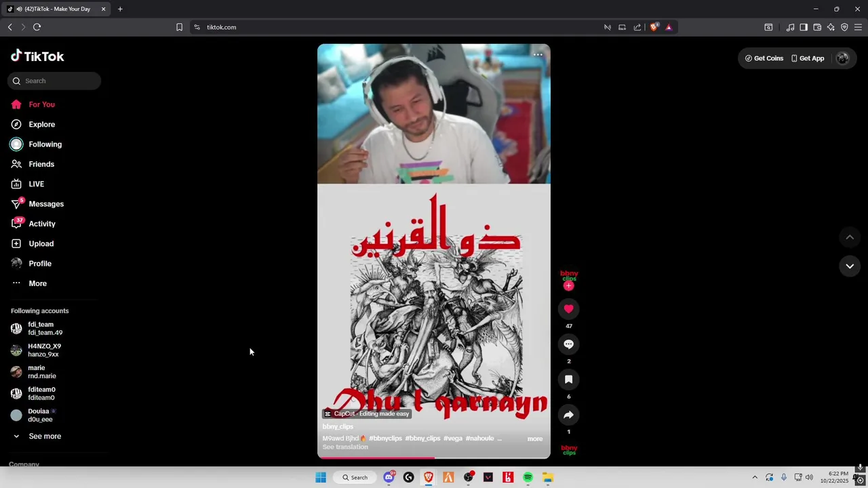Viewport: 868px width, 488px height.
Task: Open the volume control in the tray
Action: tap(809, 478)
